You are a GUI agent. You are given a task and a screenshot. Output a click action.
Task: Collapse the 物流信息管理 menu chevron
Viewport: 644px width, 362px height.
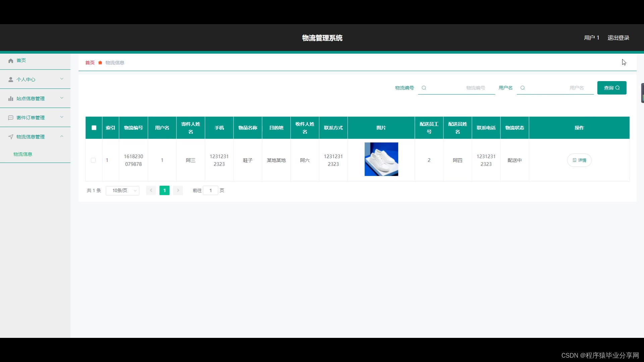[62, 136]
